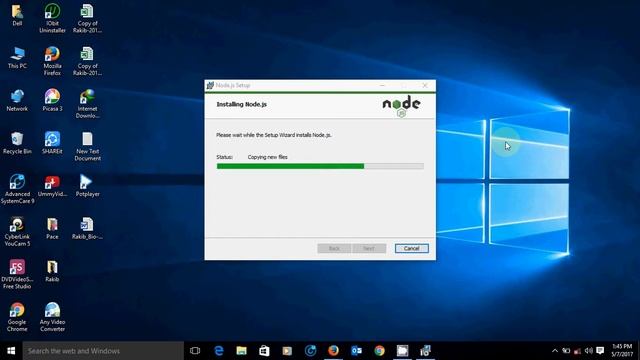Minimize the Node.js Setup window
640x360 pixels.
pos(382,85)
